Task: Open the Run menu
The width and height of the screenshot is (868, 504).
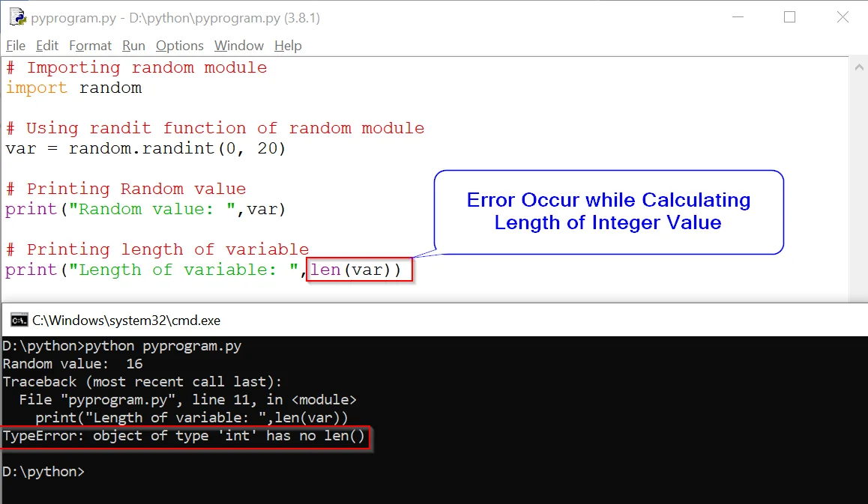Action: click(x=133, y=45)
